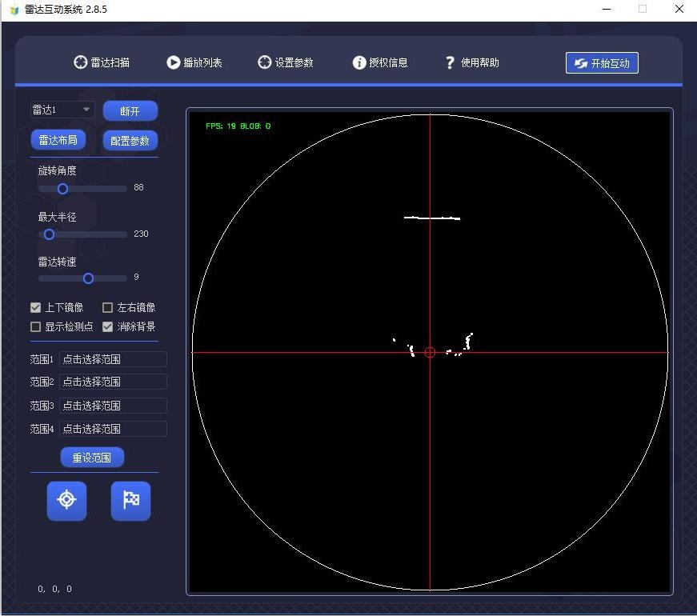This screenshot has width=697, height=616.
Task: Click the red center marker on radar view
Action: [x=430, y=352]
